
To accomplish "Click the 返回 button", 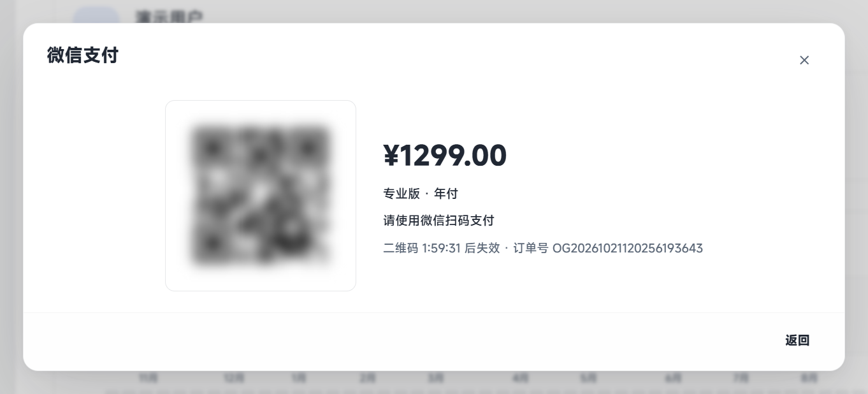I will point(797,340).
